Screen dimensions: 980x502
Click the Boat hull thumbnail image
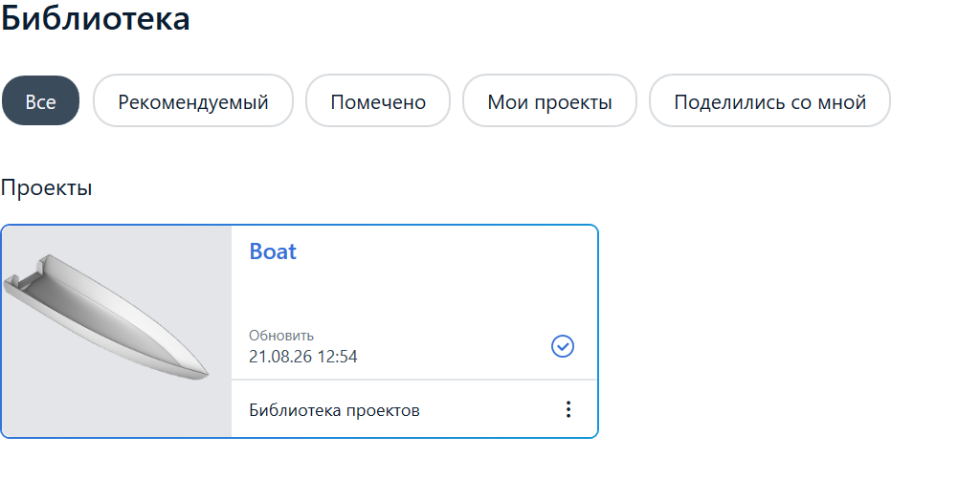coord(117,332)
